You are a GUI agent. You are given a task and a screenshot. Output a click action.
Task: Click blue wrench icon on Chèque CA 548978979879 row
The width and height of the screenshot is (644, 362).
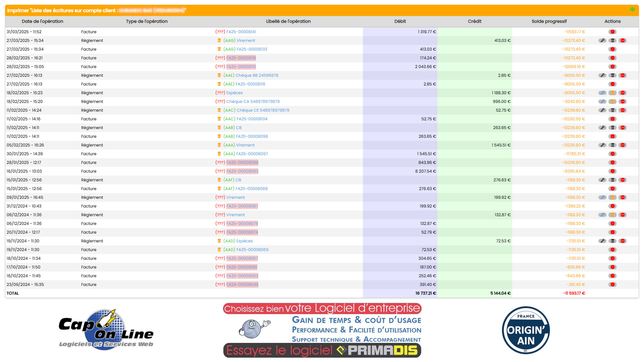(x=602, y=102)
